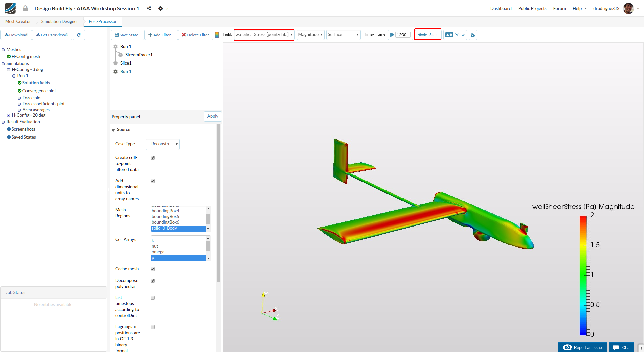Click the Report an issue button
644x352 pixels.
click(583, 347)
